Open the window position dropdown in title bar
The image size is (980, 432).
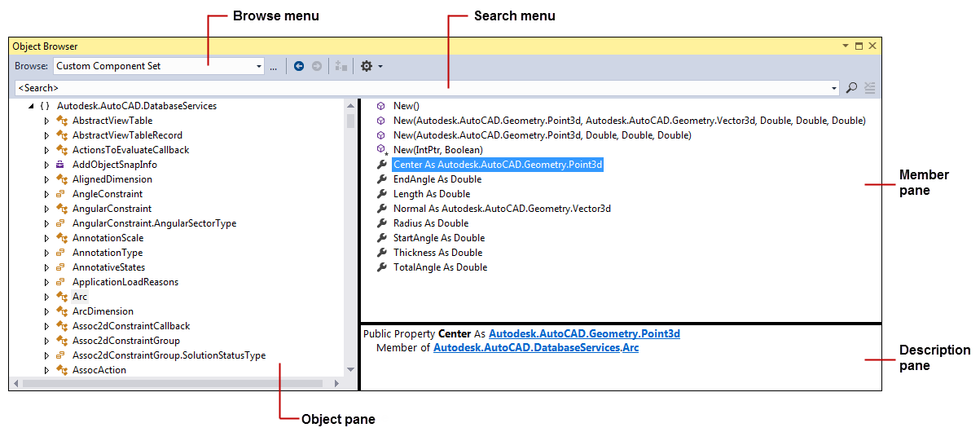click(x=844, y=47)
